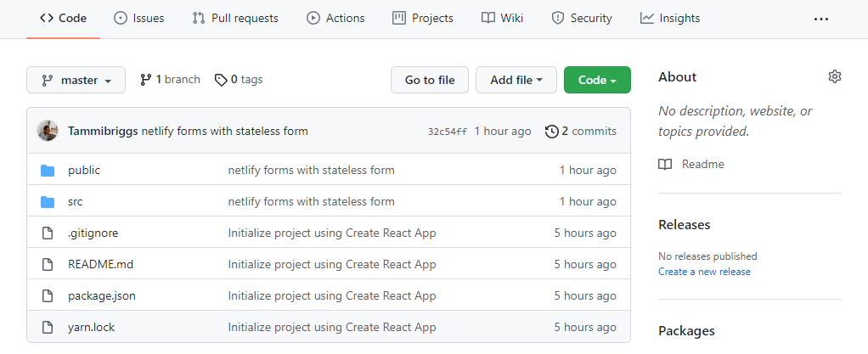The image size is (868, 354).
Task: Click '5 hours ago' on yarn.lock row
Action: click(585, 328)
